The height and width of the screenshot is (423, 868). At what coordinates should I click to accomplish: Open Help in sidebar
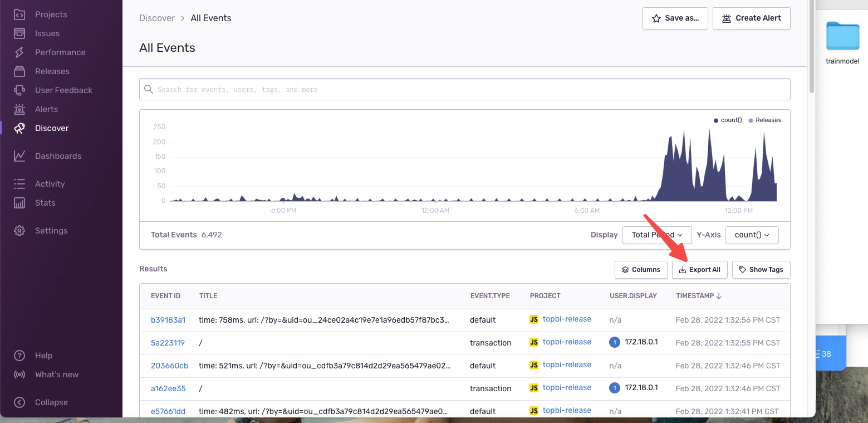pyautogui.click(x=43, y=356)
